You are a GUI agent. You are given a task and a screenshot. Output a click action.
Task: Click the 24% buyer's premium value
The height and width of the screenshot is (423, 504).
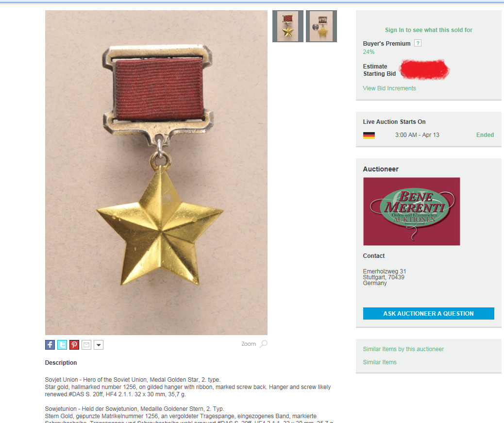pos(369,52)
